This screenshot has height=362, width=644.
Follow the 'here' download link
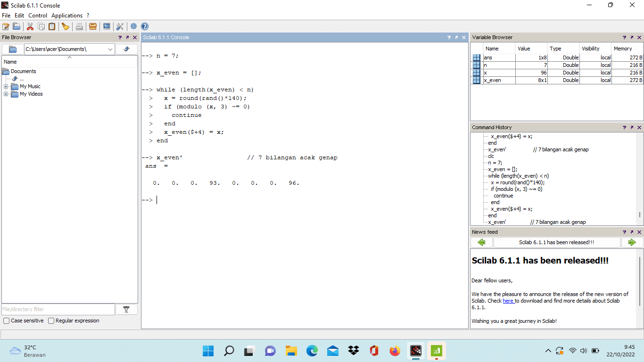coord(508,301)
